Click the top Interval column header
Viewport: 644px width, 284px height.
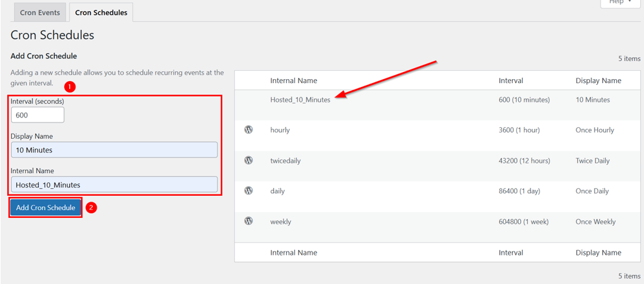point(511,80)
